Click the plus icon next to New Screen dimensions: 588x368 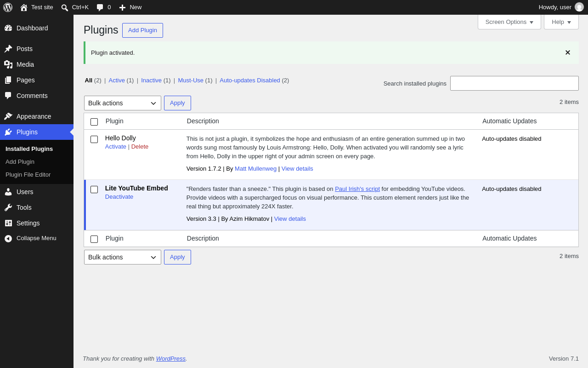[123, 7]
